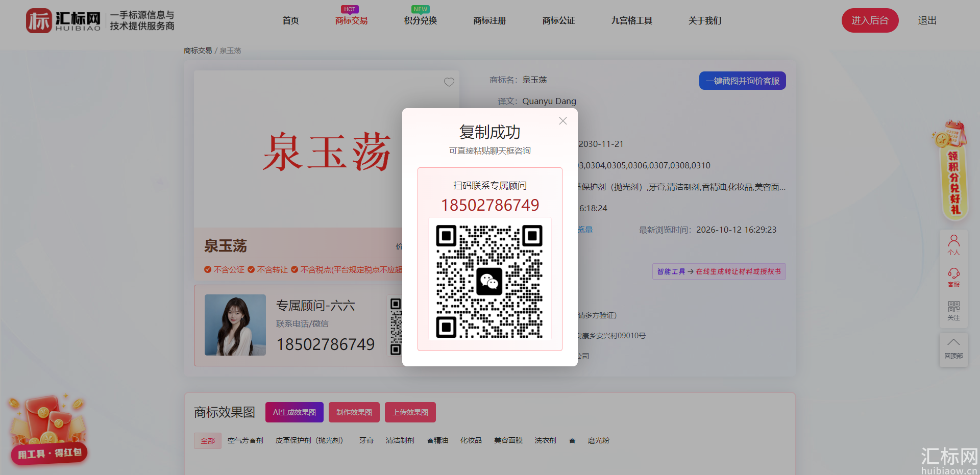Click the translation text Quanyu Dang
This screenshot has height=475, width=980.
pyautogui.click(x=549, y=101)
